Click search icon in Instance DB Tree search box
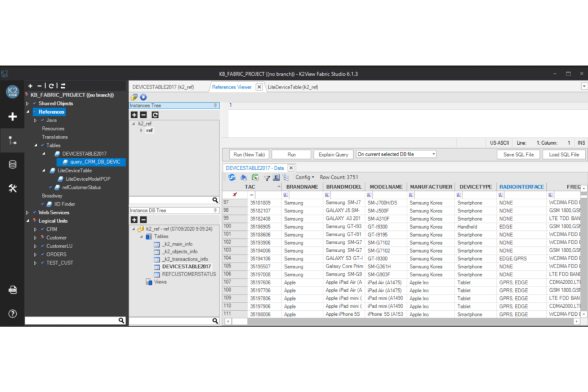 click(215, 321)
